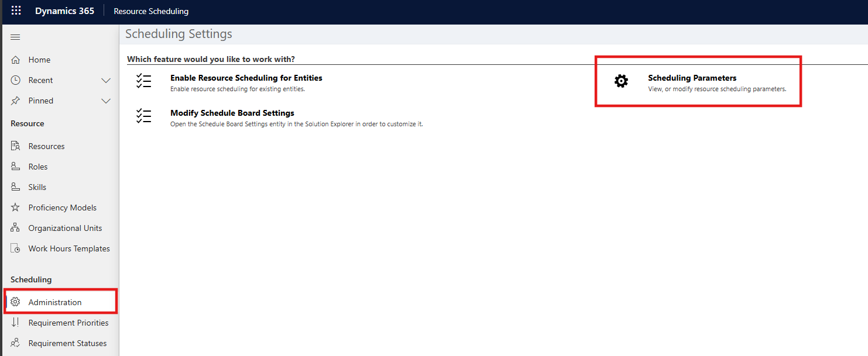The height and width of the screenshot is (356, 868).
Task: Open the Resource Scheduling app name
Action: [151, 11]
